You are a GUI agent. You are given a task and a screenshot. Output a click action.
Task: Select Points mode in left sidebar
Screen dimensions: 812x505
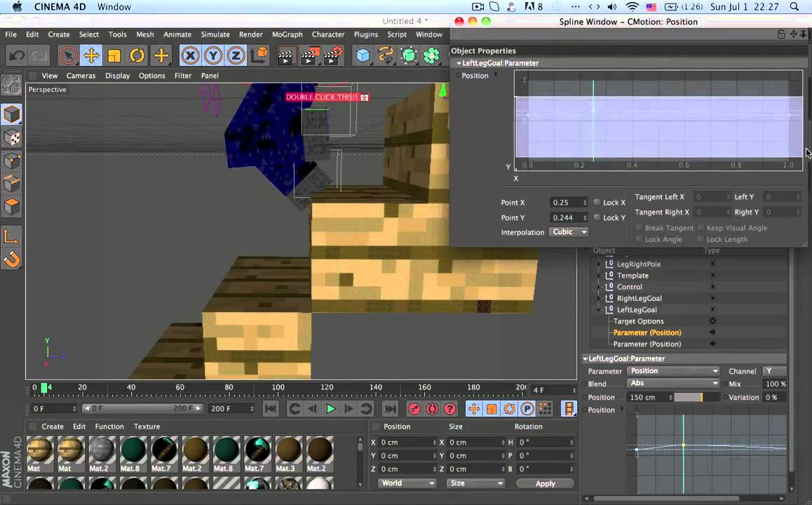(x=11, y=161)
